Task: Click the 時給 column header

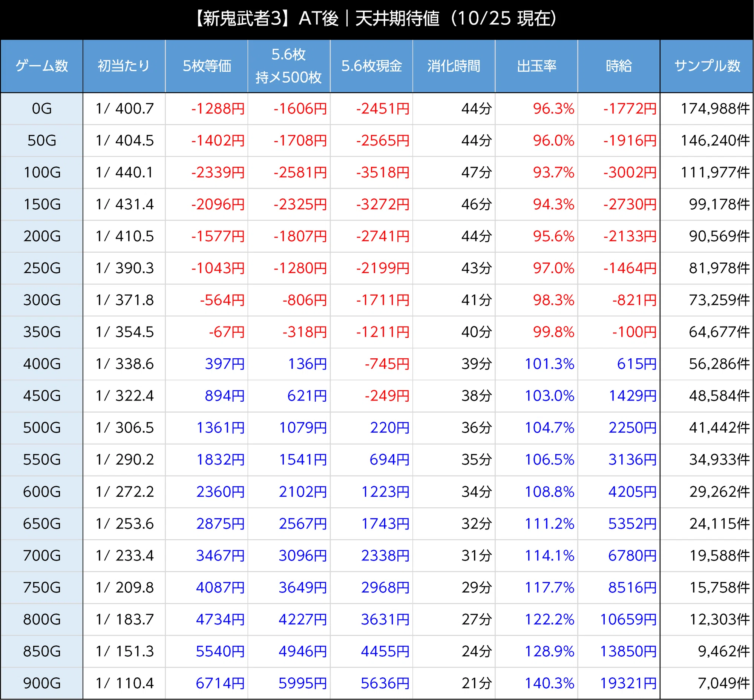Action: coord(619,66)
